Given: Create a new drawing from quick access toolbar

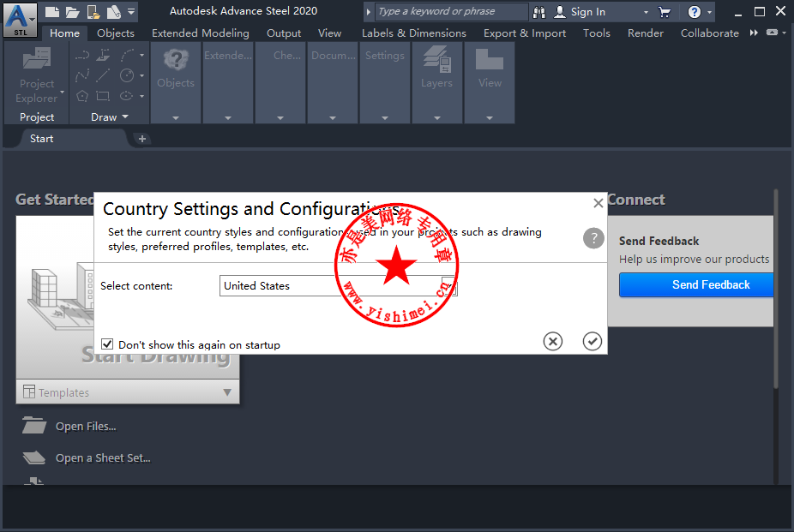Looking at the screenshot, I should [x=51, y=12].
